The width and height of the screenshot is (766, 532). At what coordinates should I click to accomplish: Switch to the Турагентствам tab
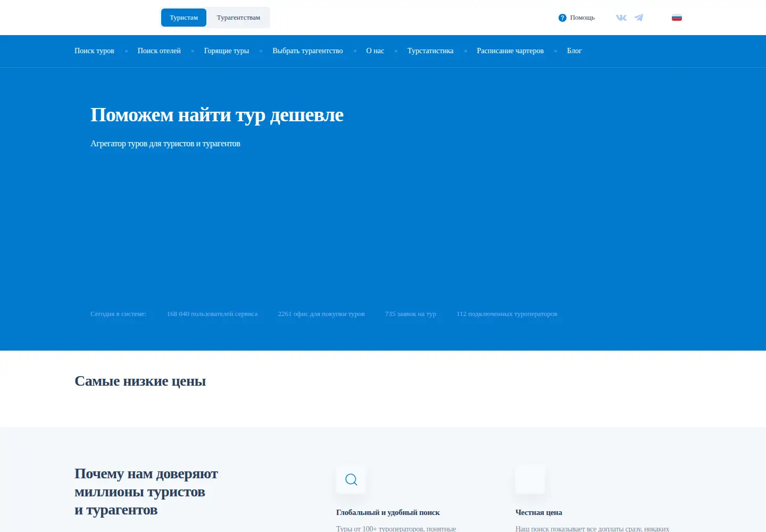point(238,18)
